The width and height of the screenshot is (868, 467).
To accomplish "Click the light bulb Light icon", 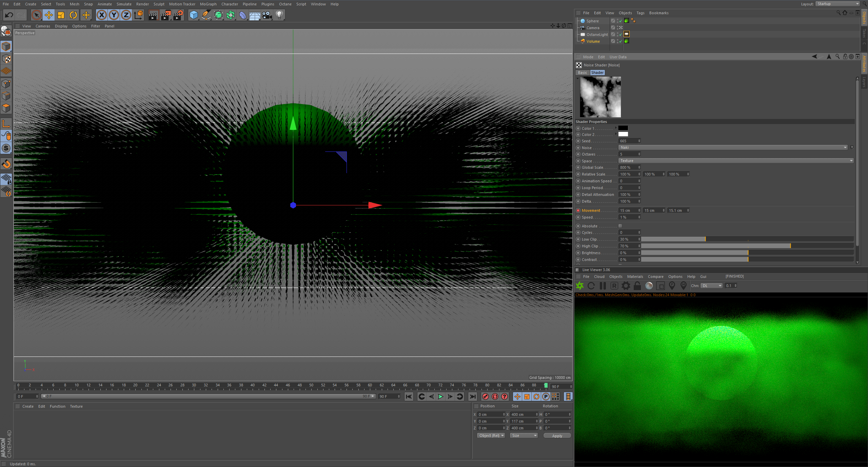I will pos(279,15).
